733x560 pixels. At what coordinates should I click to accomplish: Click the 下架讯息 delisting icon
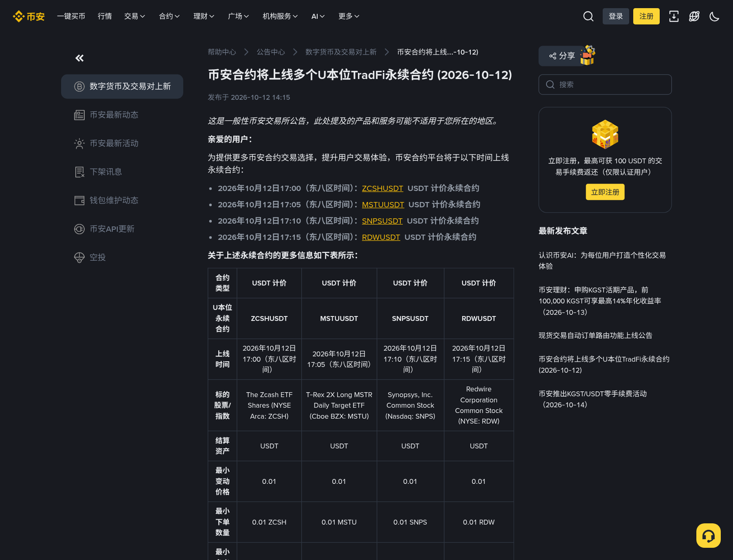tap(79, 172)
